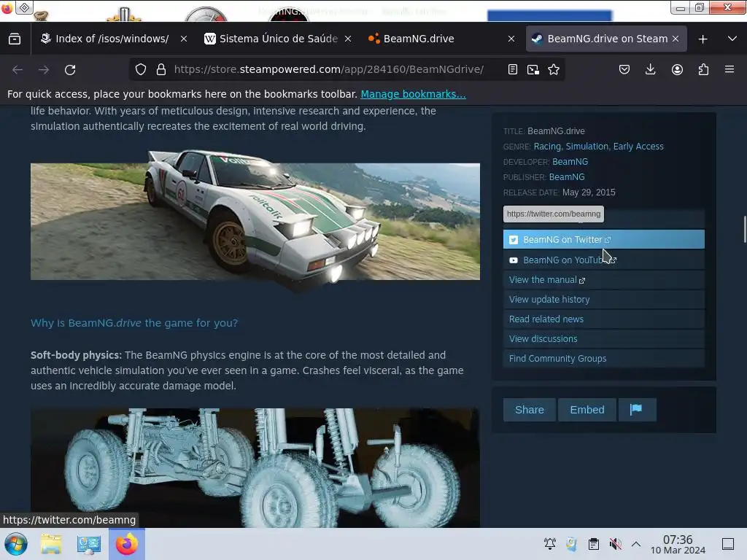Close the Index of /isos/windows/ tab
This screenshot has width=747, height=560.
[183, 39]
